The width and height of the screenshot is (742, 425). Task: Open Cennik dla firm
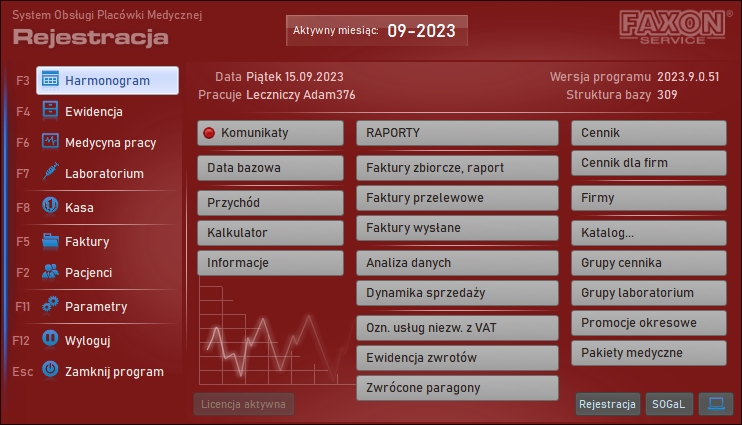pos(649,163)
